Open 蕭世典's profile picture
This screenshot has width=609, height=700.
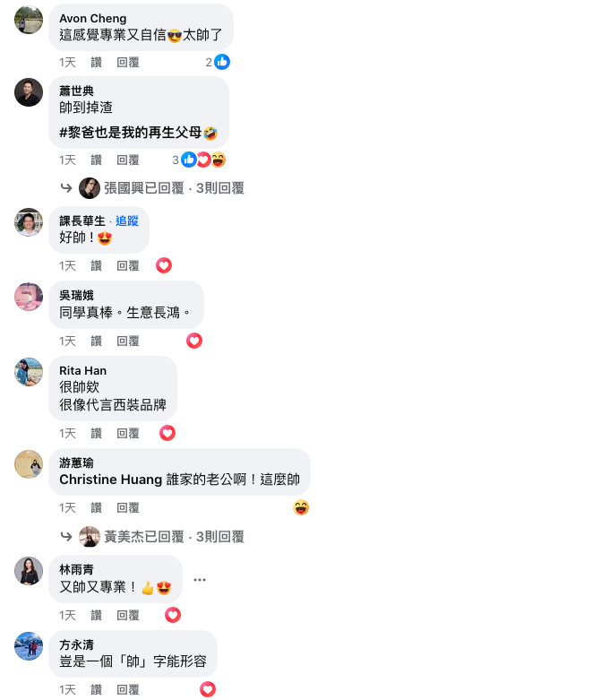tap(29, 92)
